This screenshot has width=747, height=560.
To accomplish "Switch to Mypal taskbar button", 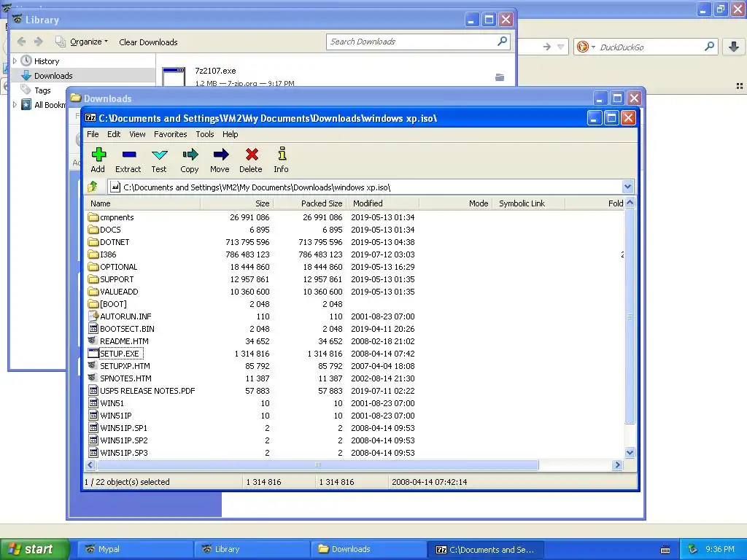I will [135, 549].
